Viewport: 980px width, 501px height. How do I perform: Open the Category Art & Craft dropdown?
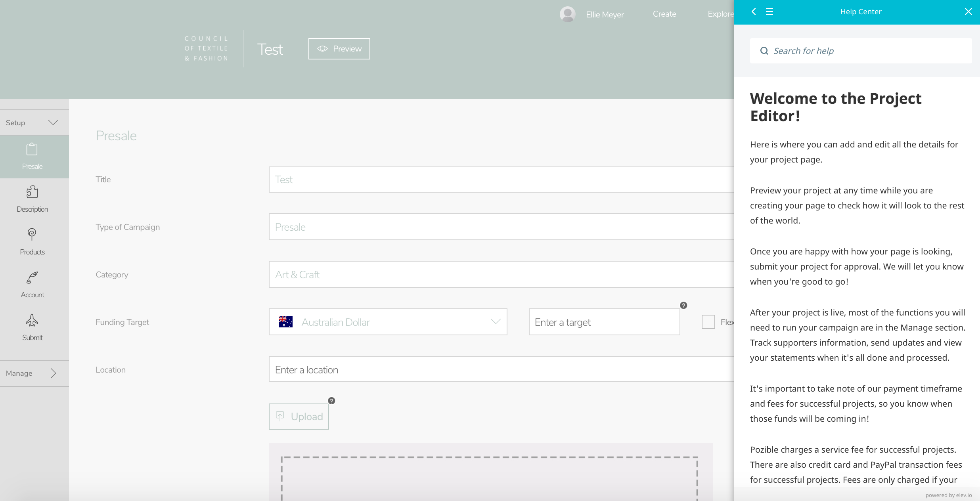pos(501,274)
